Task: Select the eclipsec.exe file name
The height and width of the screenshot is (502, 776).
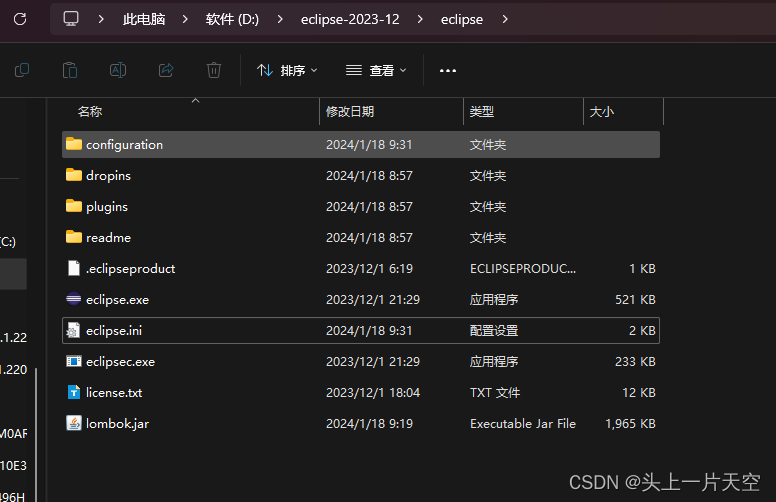Action: (x=120, y=362)
